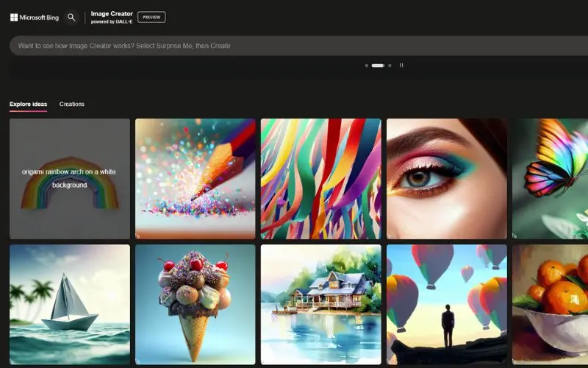Open the bowl of oranges painting

pyautogui.click(x=550, y=305)
